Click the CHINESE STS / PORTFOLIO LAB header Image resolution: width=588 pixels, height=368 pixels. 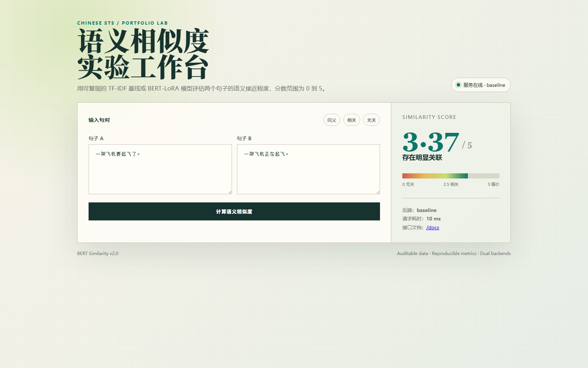tap(122, 23)
